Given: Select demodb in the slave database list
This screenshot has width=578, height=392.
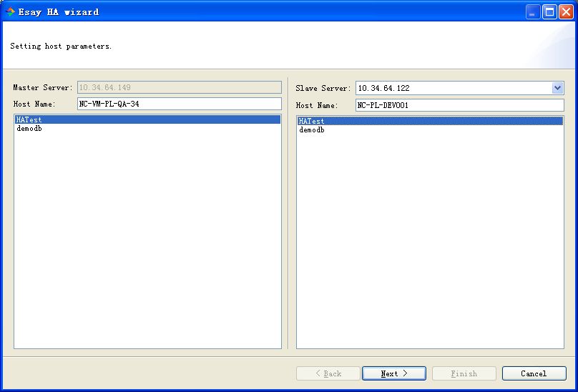Looking at the screenshot, I should [x=312, y=130].
